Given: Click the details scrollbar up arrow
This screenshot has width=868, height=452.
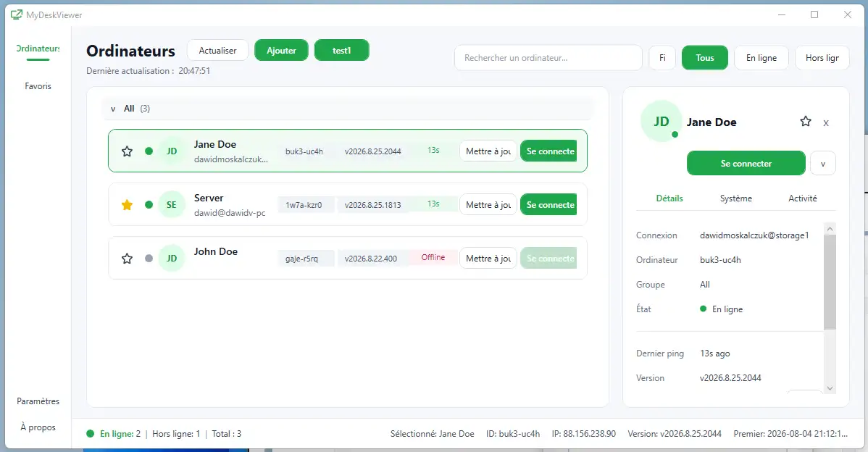Looking at the screenshot, I should pos(830,228).
